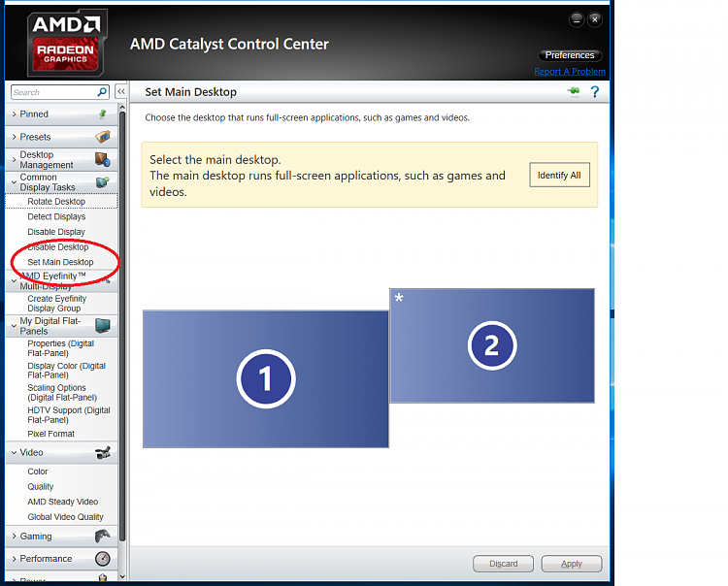Open Video Color settings

[38, 472]
